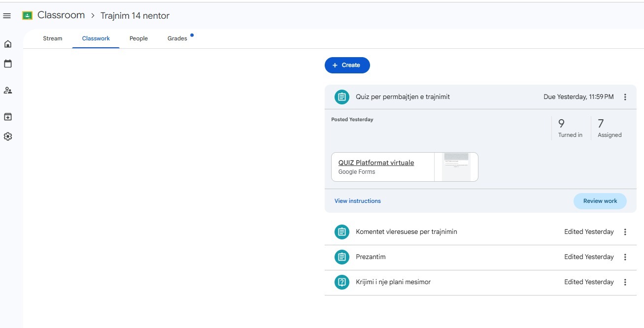
Task: Click the Krijimi i nje plani mesimor question icon
Action: (341, 282)
